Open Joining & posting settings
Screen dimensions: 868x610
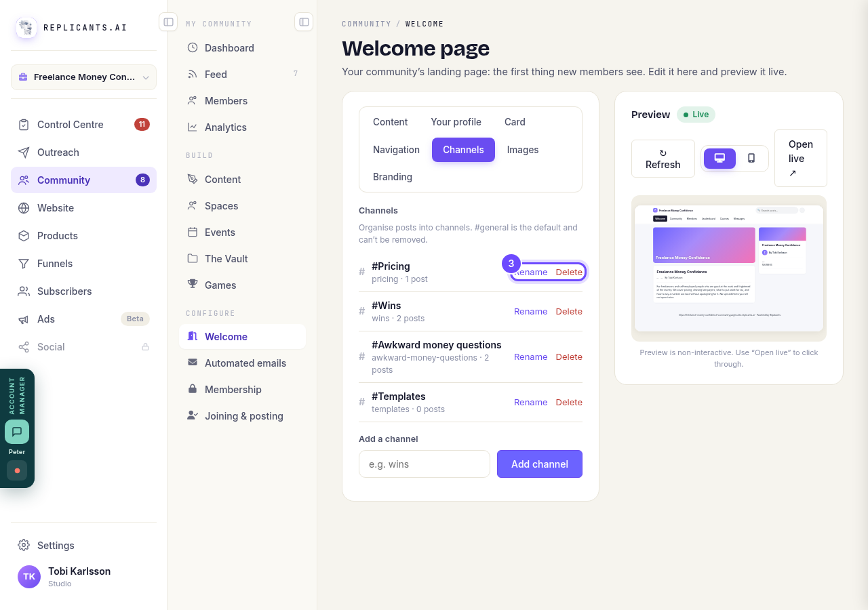pyautogui.click(x=243, y=416)
